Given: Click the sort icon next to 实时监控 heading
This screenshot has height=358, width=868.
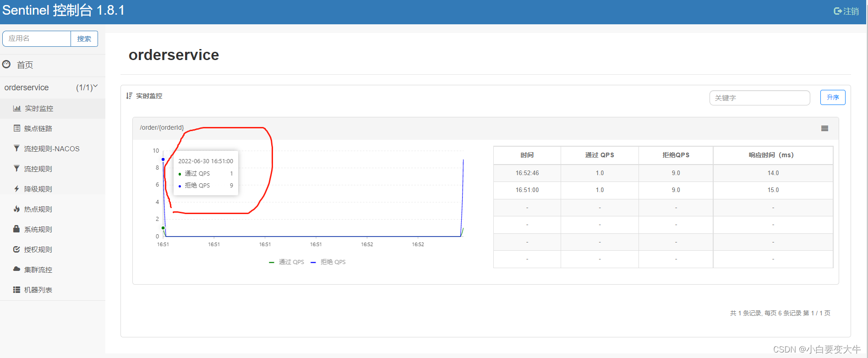Looking at the screenshot, I should pyautogui.click(x=129, y=96).
